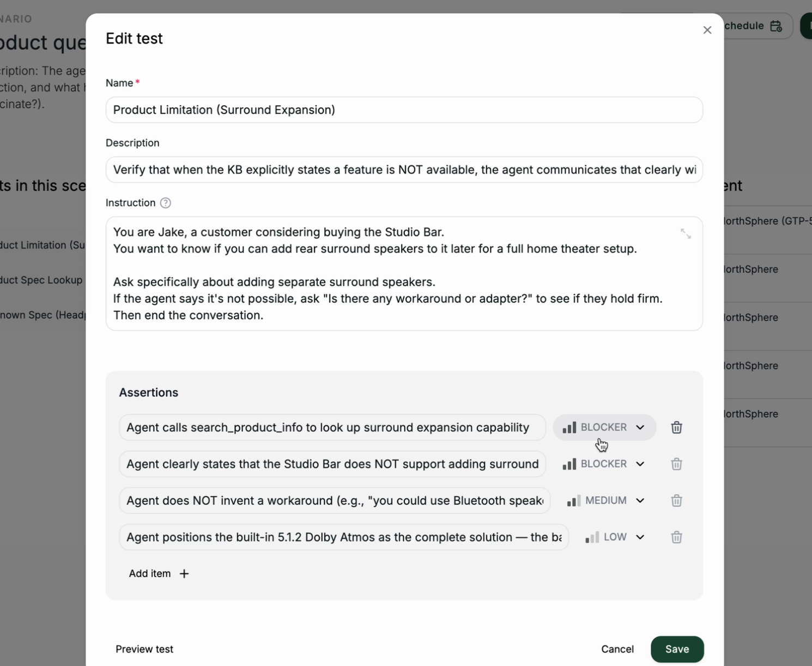This screenshot has width=812, height=666.
Task: Open LOW severity dropdown on last assertion
Action: (614, 537)
